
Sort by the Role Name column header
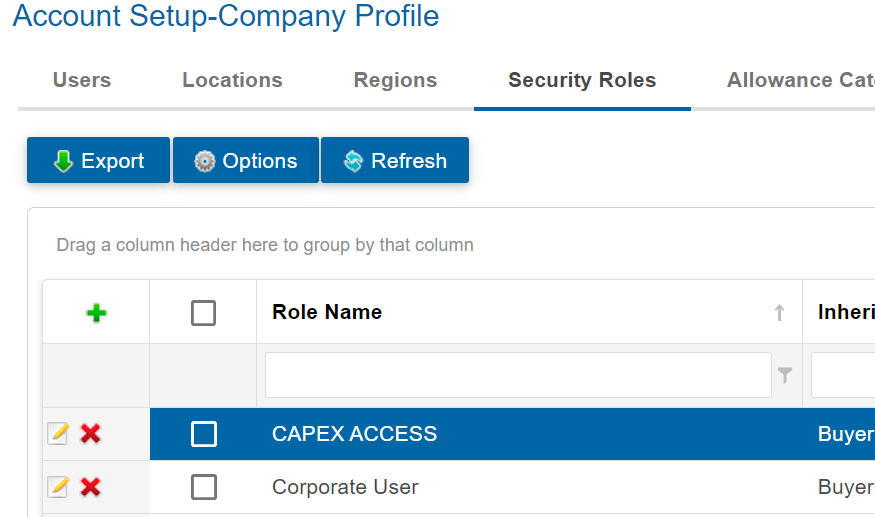tap(327, 312)
